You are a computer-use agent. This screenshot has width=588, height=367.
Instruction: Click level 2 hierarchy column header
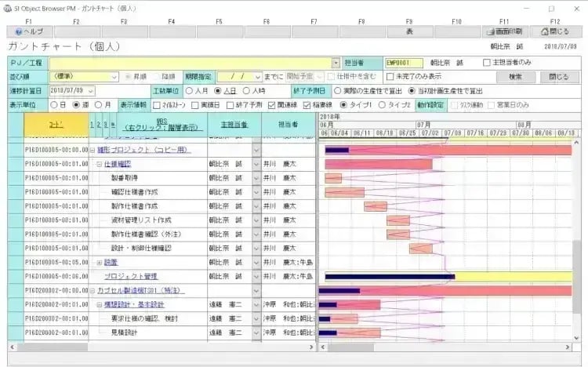point(99,124)
